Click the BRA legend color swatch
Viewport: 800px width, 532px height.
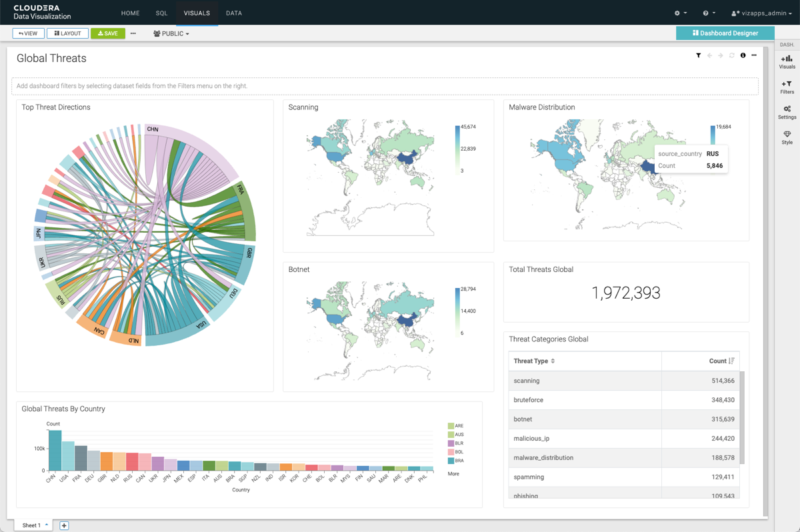click(451, 461)
